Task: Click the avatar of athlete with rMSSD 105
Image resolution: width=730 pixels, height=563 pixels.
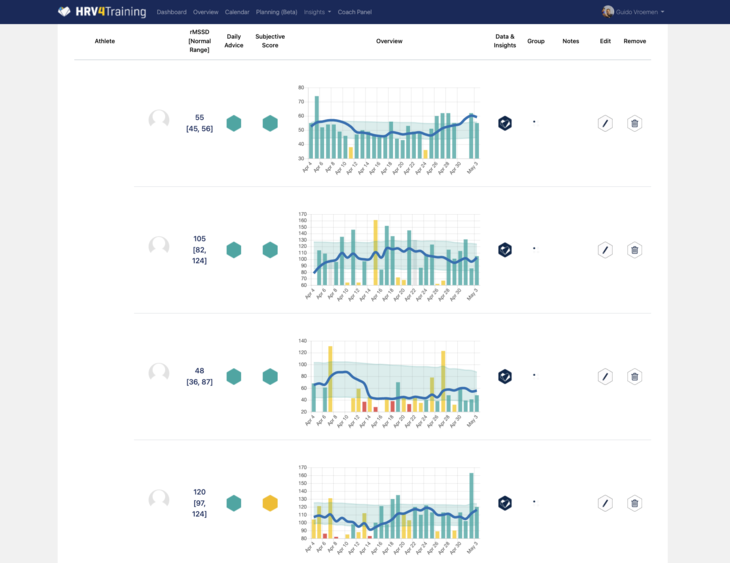Action: (x=159, y=246)
